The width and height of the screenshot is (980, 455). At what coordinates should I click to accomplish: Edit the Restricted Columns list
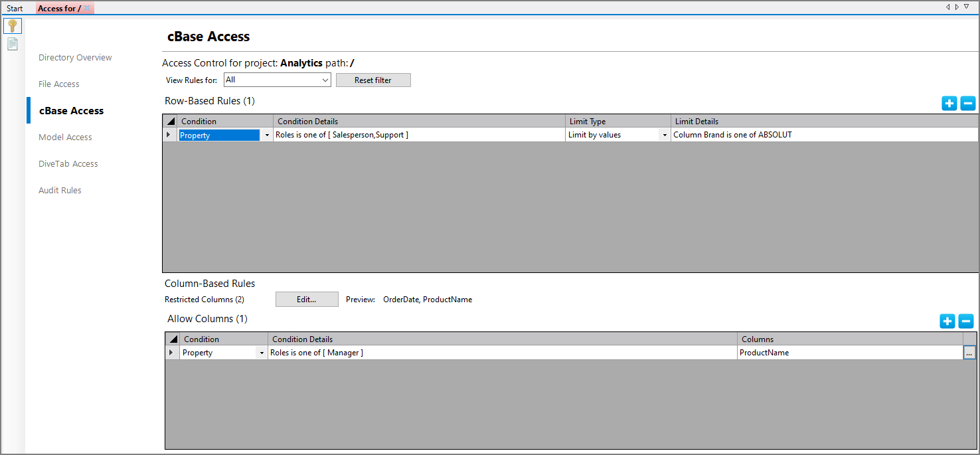(306, 299)
